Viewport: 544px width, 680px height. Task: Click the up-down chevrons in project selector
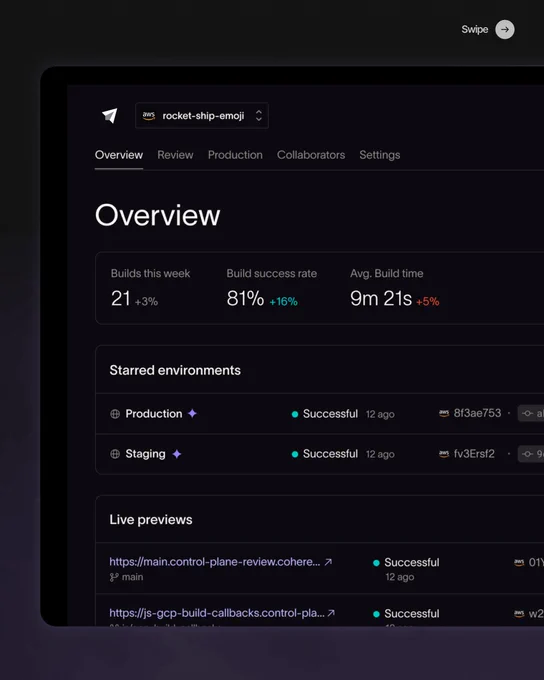coord(259,116)
